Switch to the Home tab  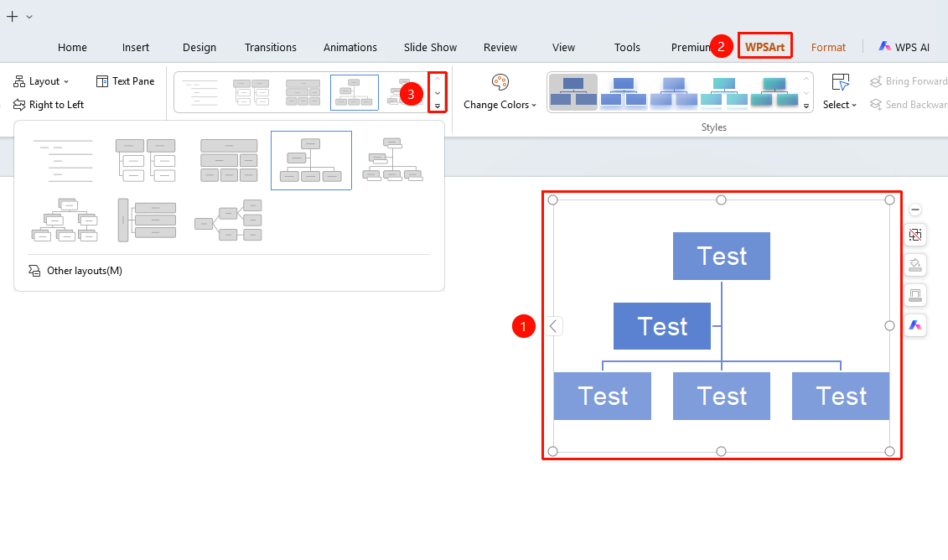[x=73, y=47]
